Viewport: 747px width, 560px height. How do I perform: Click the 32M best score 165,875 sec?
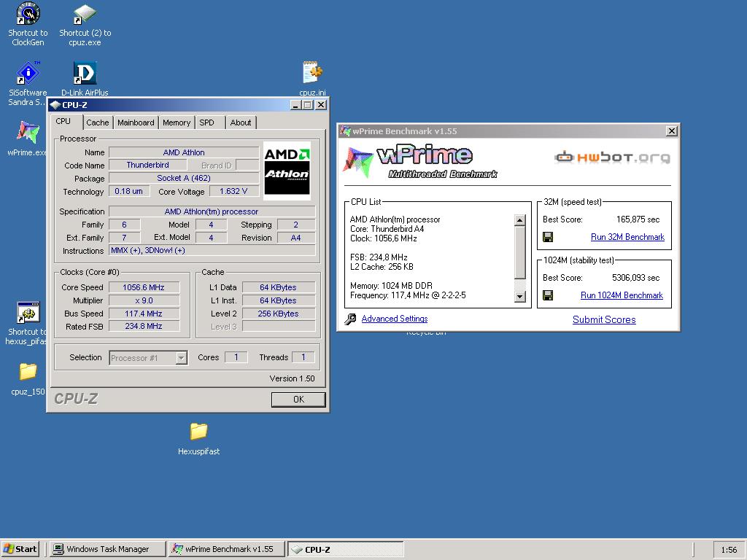[x=638, y=219]
